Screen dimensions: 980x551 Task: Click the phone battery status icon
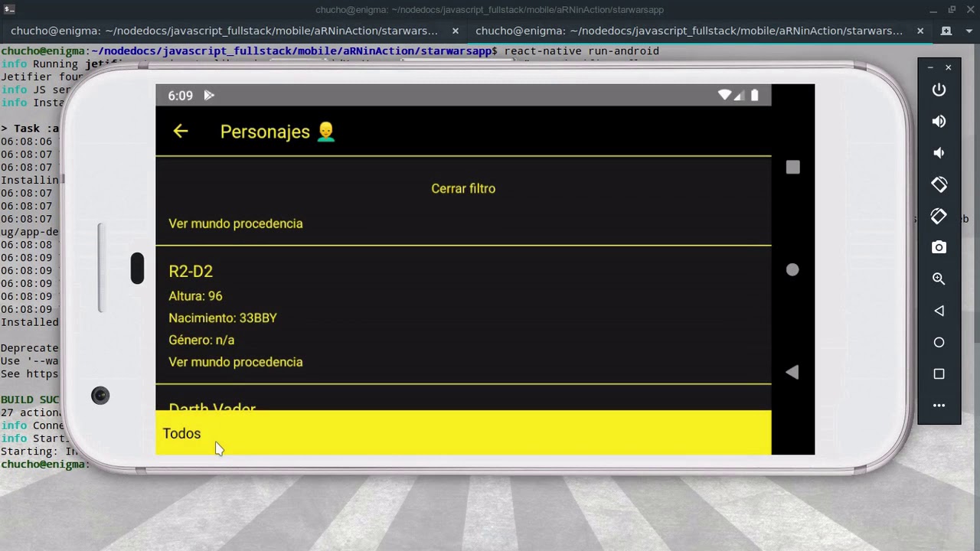coord(754,95)
